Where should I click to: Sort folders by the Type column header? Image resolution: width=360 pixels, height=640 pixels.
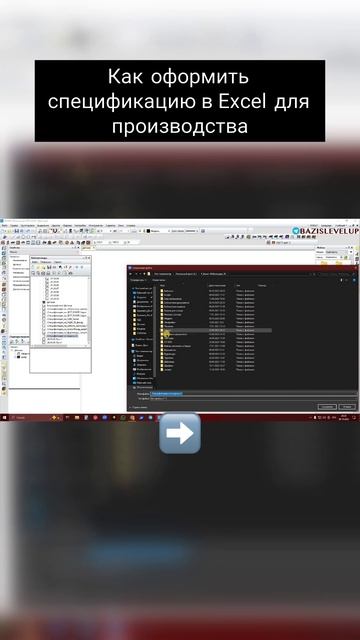tap(238, 286)
